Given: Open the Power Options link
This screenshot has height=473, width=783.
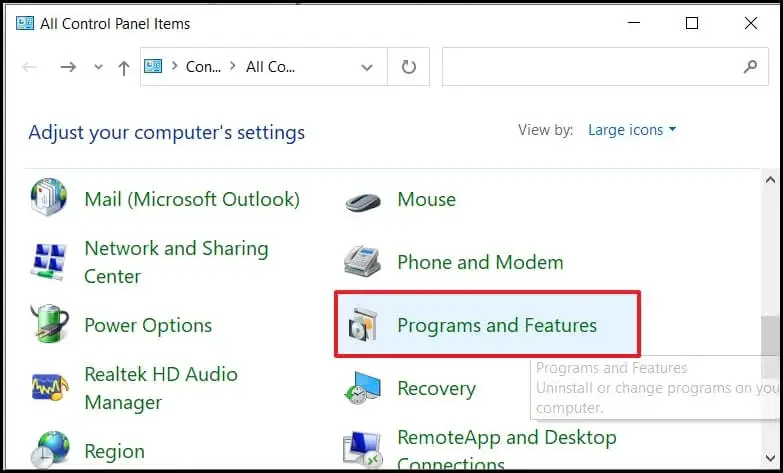Looking at the screenshot, I should point(148,325).
